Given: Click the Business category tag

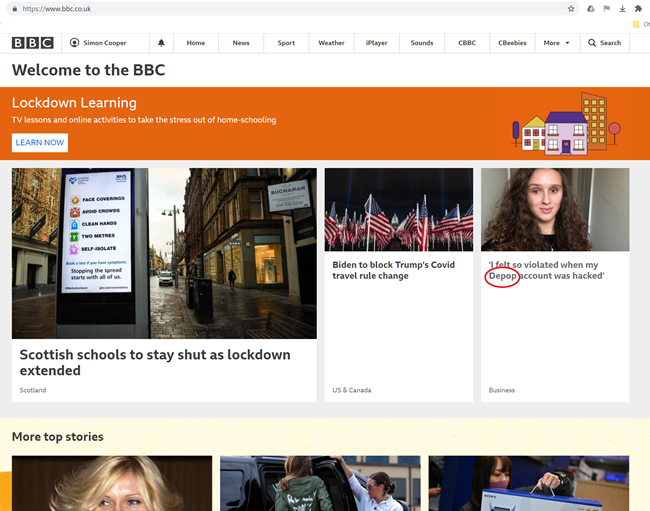Looking at the screenshot, I should 502,390.
